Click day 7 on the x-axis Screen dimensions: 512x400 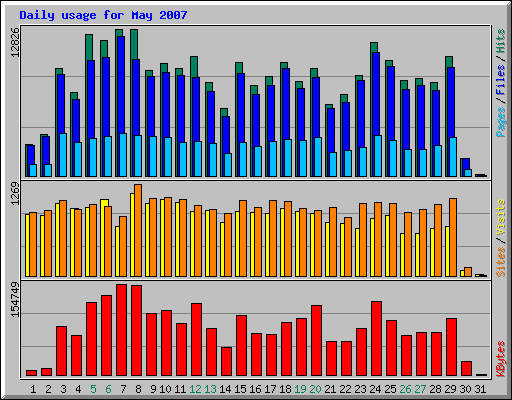123,389
